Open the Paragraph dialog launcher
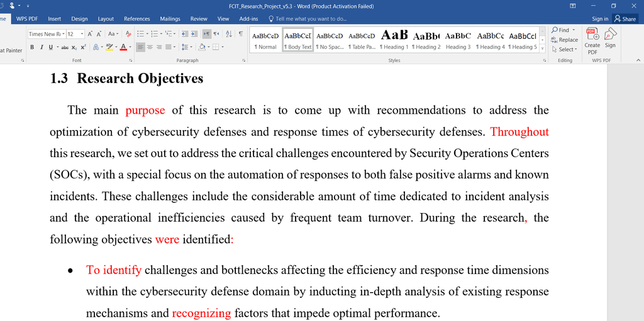The image size is (644, 321). point(244,60)
